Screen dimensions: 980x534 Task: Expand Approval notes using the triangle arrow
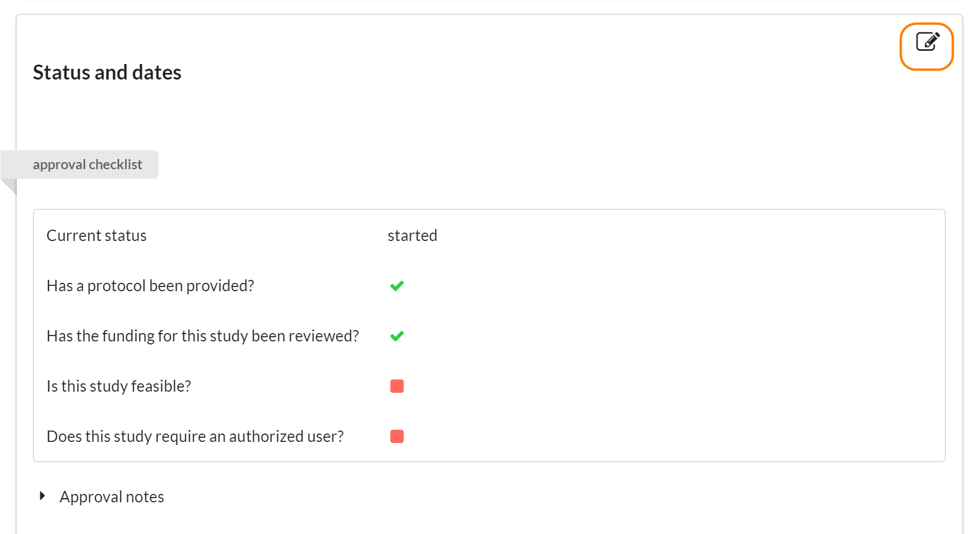tap(42, 496)
